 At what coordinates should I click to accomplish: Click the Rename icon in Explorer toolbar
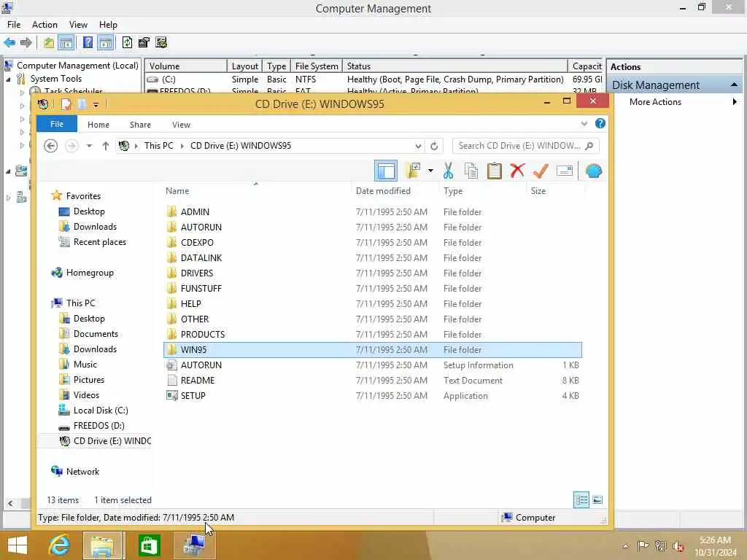pyautogui.click(x=564, y=171)
